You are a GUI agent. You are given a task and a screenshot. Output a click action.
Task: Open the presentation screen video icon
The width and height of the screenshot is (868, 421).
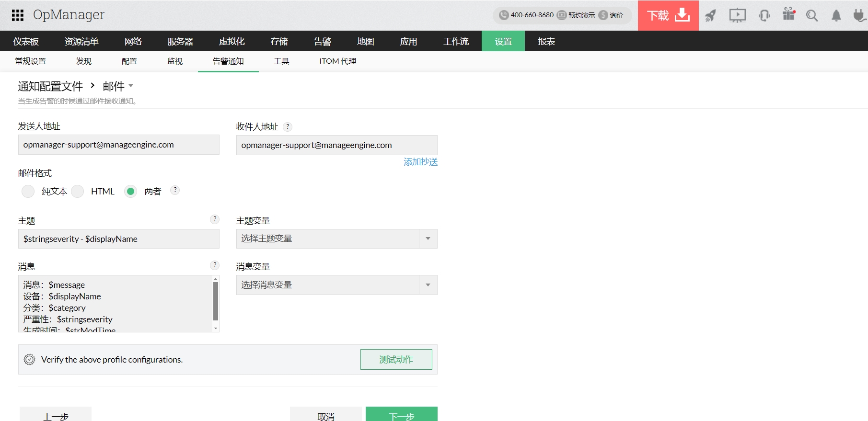[x=737, y=15]
